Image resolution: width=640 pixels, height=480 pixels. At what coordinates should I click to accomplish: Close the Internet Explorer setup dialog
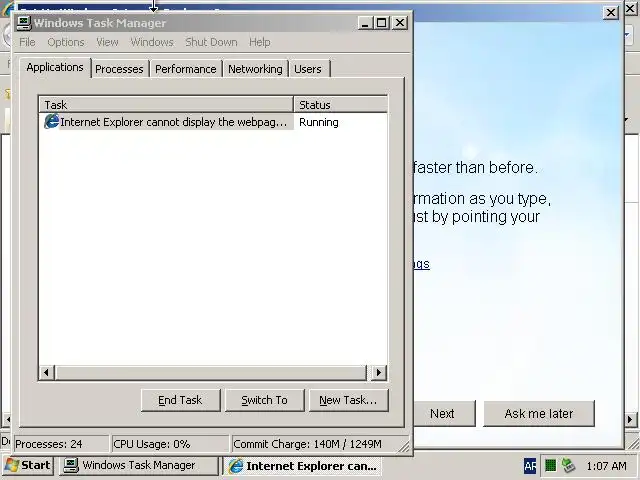coord(611,13)
